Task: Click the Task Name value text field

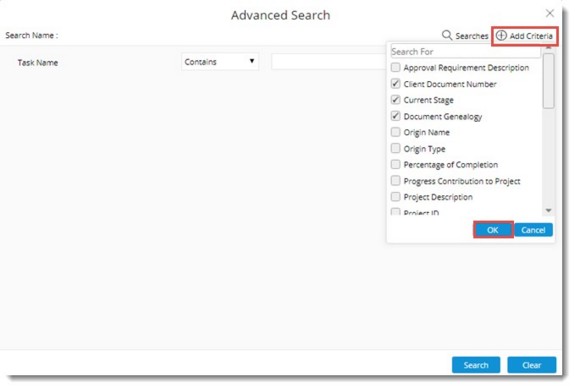Action: (x=329, y=62)
